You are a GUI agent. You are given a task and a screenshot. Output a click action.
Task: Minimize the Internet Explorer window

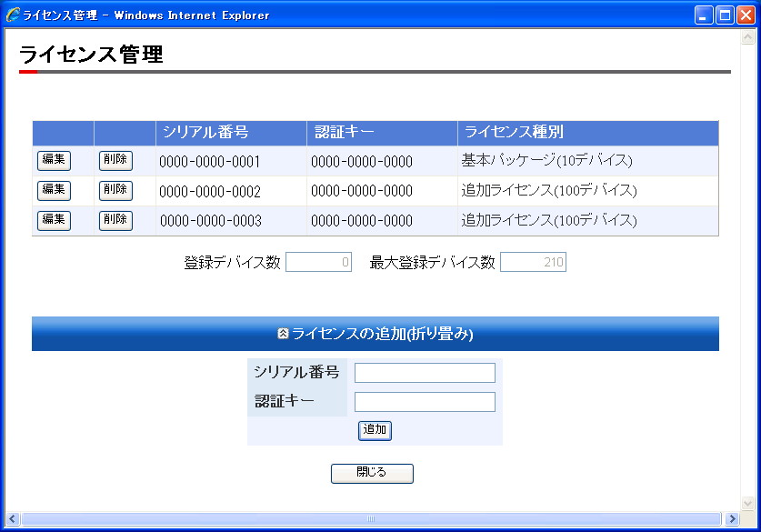[704, 15]
